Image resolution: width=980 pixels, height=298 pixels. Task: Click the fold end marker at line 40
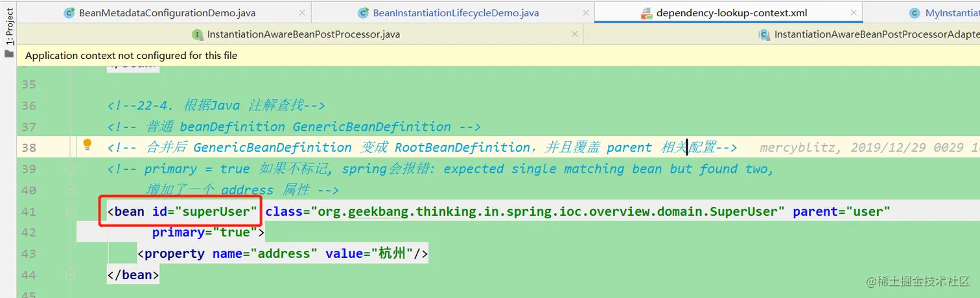71,190
